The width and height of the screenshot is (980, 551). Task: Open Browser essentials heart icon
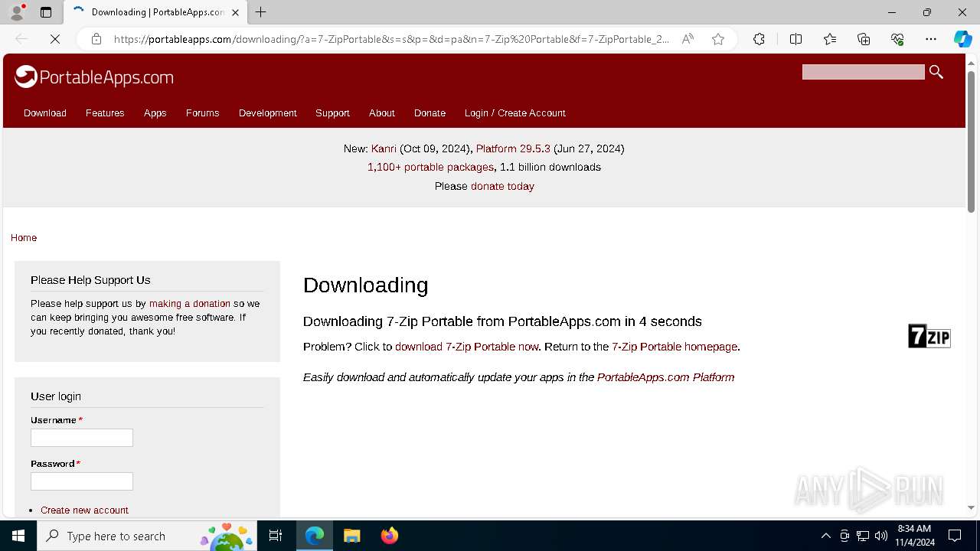897,39
